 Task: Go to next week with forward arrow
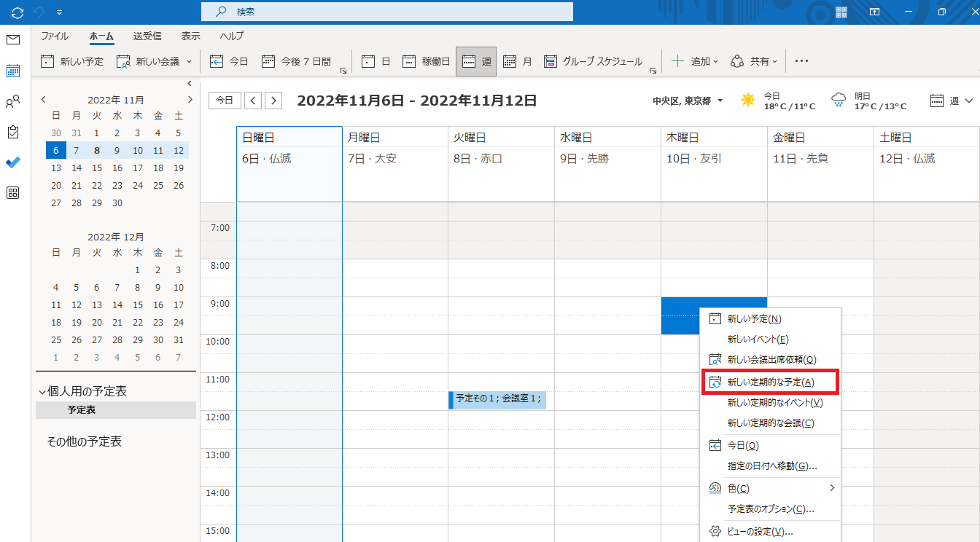coord(273,101)
